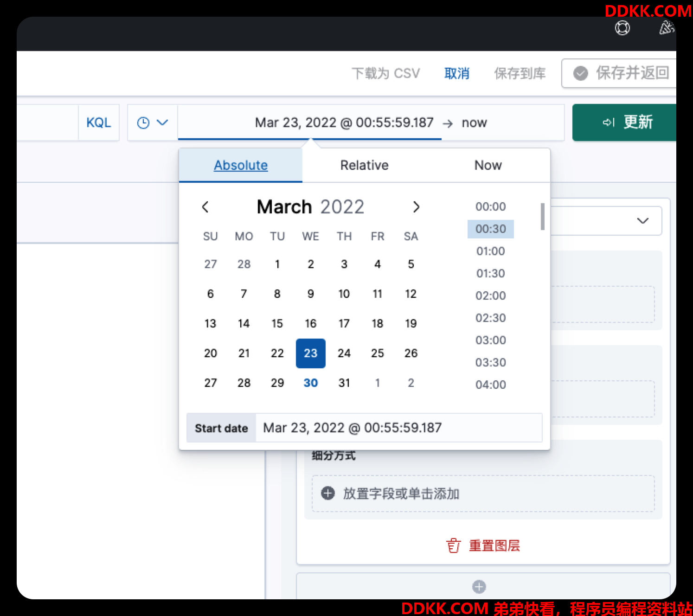Click 重置图层 reset layer
Viewport: 693px width, 616px height.
click(483, 546)
